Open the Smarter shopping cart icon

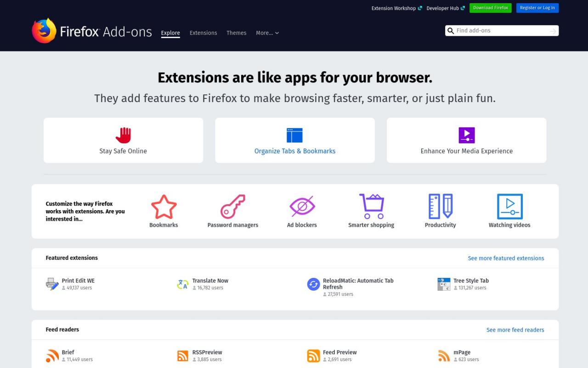tap(371, 207)
